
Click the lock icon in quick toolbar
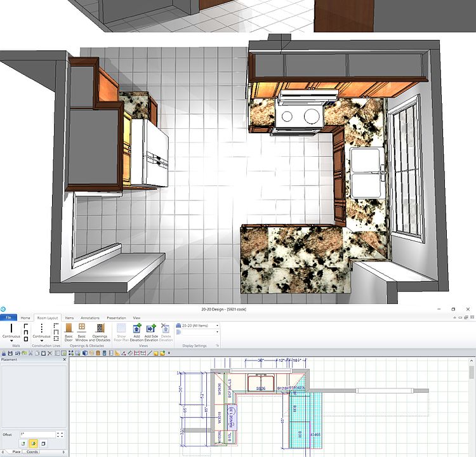click(x=4, y=353)
